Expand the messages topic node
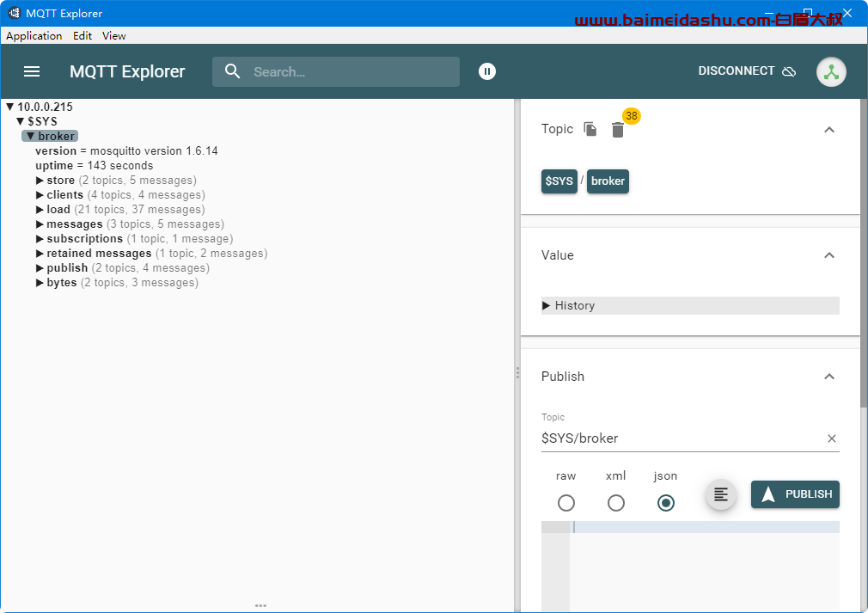This screenshot has width=868, height=613. tap(40, 224)
